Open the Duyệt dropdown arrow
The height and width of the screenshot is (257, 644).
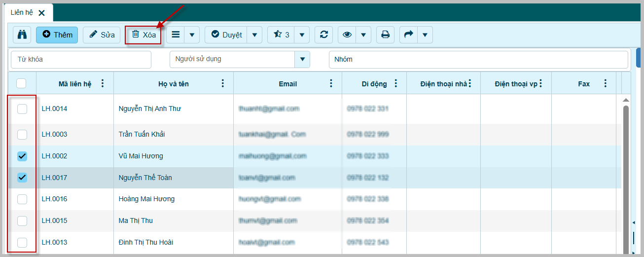(254, 35)
